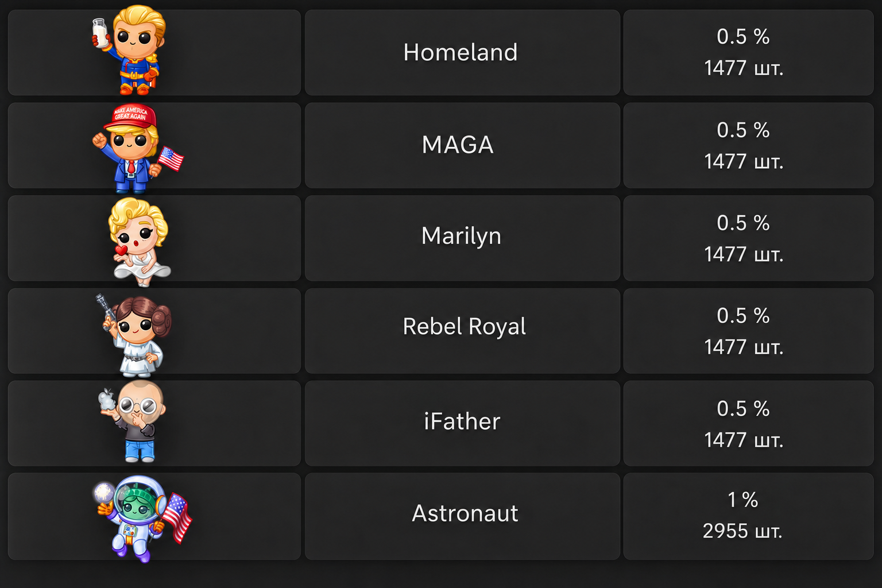The height and width of the screenshot is (588, 882).
Task: Click the Homeland superhero character icon
Action: click(x=130, y=51)
